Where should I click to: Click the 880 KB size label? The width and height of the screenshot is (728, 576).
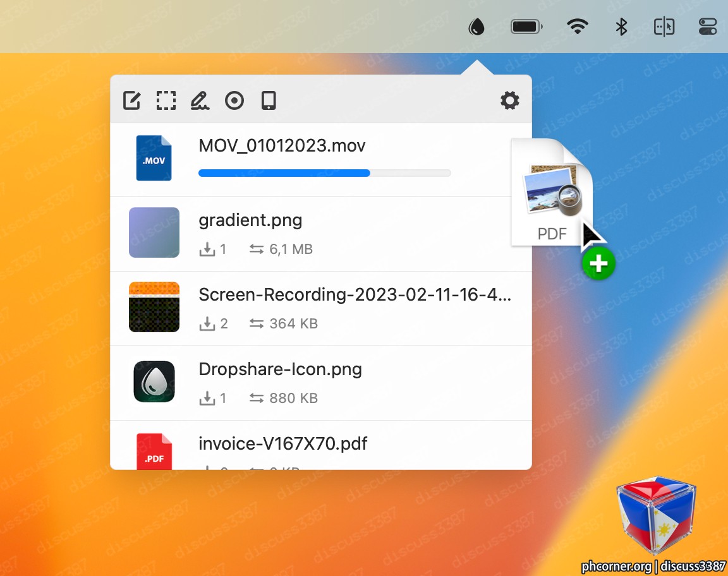click(x=293, y=399)
